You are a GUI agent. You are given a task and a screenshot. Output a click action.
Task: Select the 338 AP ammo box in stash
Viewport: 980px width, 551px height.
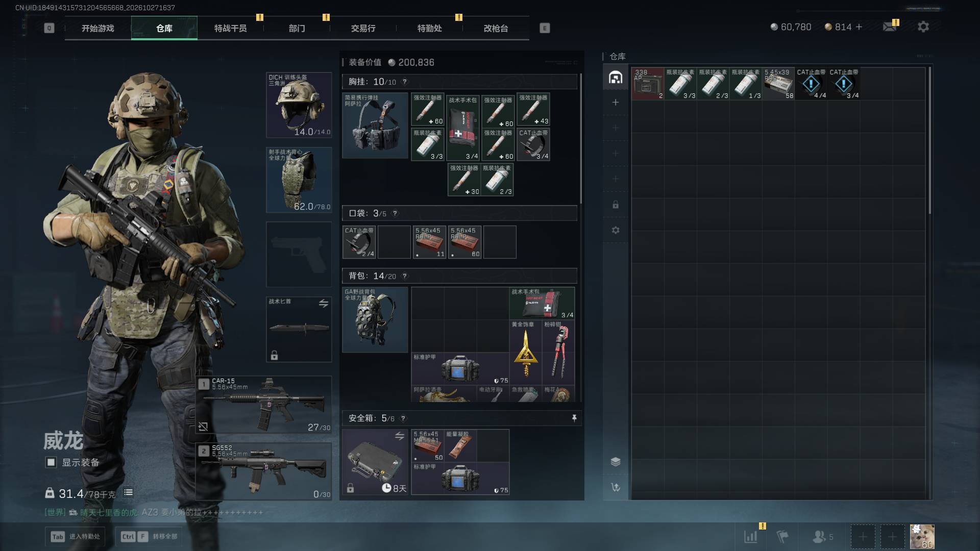pyautogui.click(x=648, y=84)
